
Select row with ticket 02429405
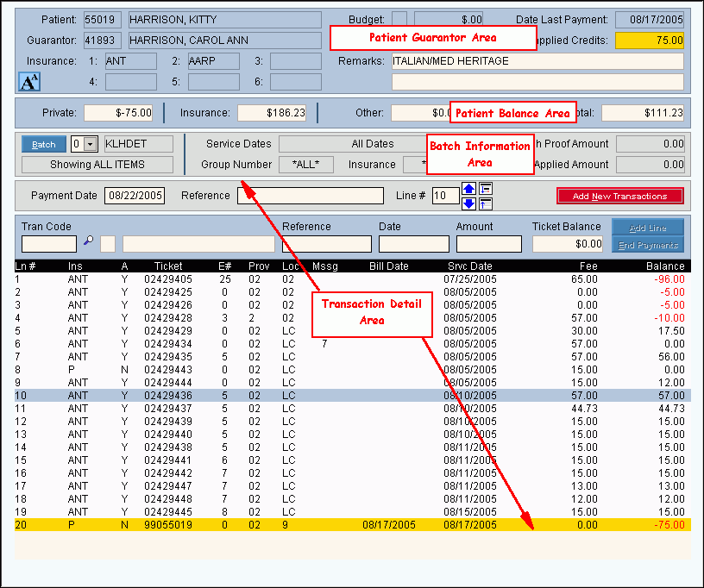click(353, 279)
